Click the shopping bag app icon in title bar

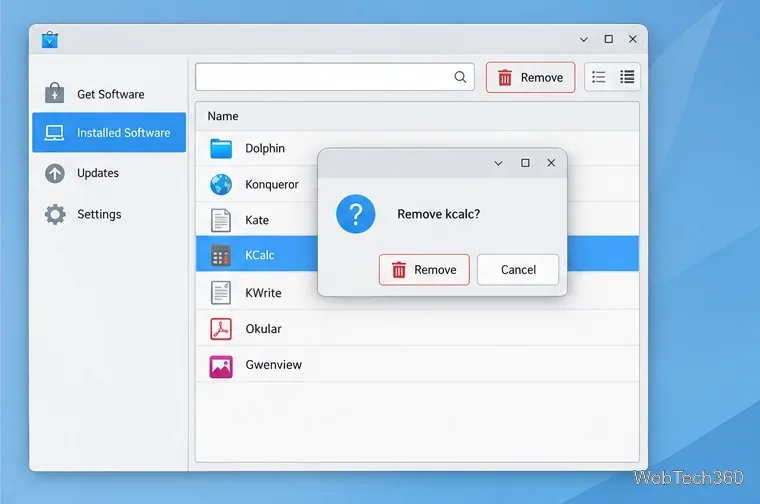coord(49,40)
